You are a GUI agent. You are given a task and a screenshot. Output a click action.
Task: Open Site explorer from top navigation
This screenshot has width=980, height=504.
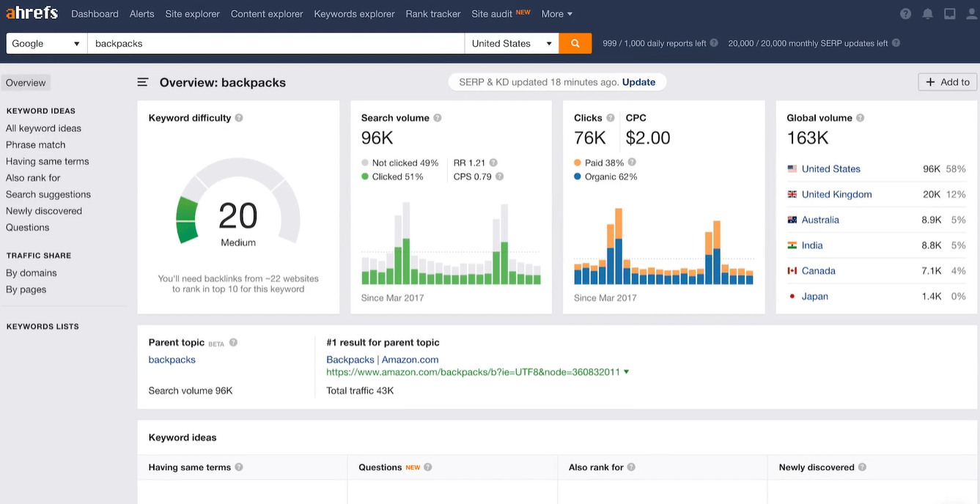192,14
